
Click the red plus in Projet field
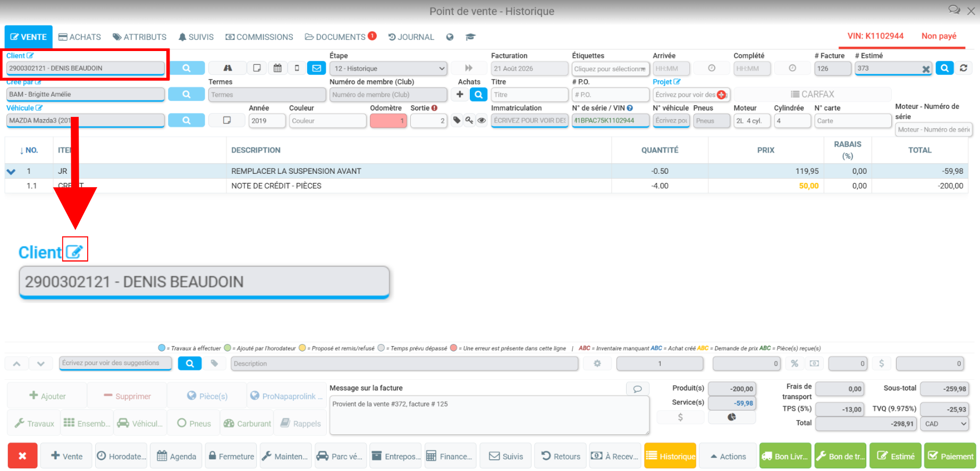click(721, 95)
